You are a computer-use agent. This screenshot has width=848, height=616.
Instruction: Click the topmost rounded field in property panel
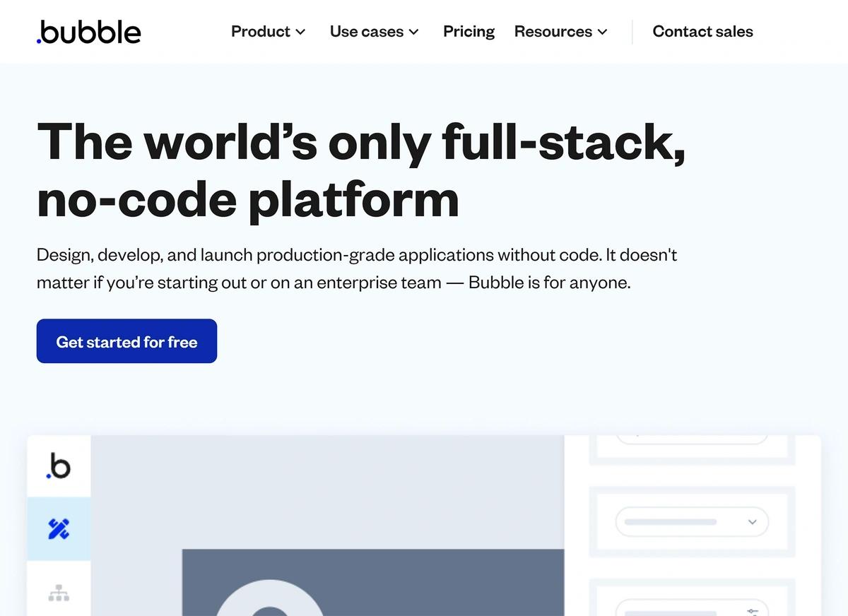tap(691, 439)
